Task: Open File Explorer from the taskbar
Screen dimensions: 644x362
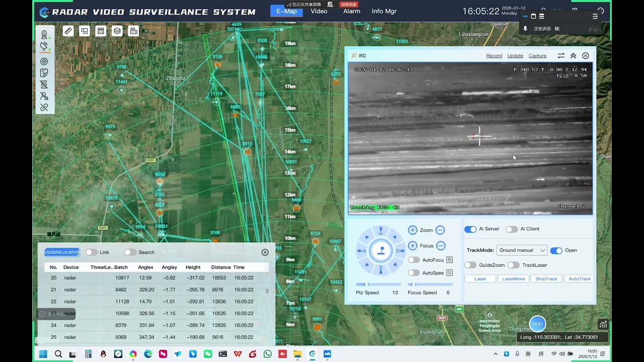Action: coord(297,354)
